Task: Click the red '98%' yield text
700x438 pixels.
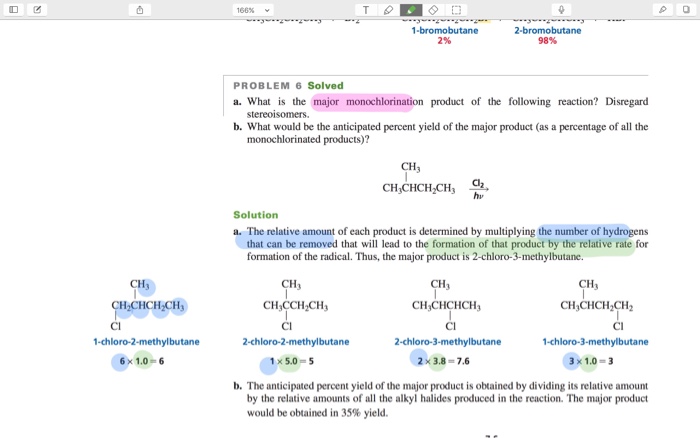Action: [547, 40]
